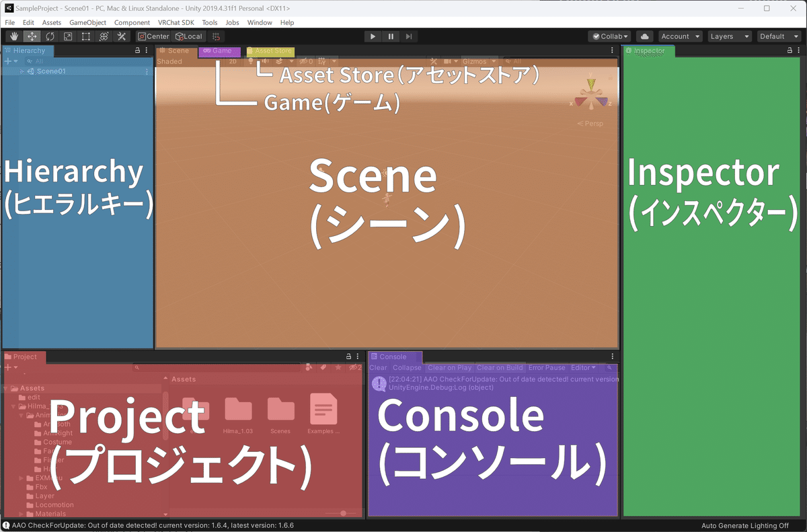Switch to the Asset Store tab
Viewport: 807px width, 532px height.
(x=270, y=51)
